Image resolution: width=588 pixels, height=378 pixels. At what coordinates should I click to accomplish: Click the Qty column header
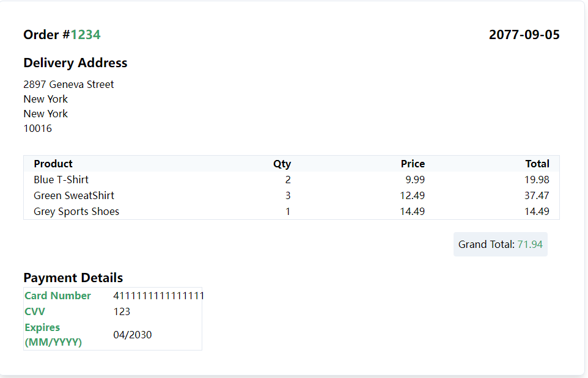282,164
